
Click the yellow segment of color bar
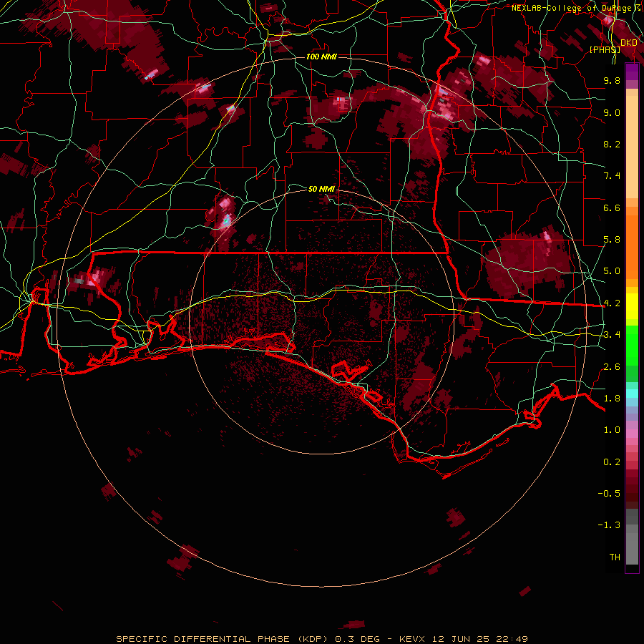[x=632, y=306]
